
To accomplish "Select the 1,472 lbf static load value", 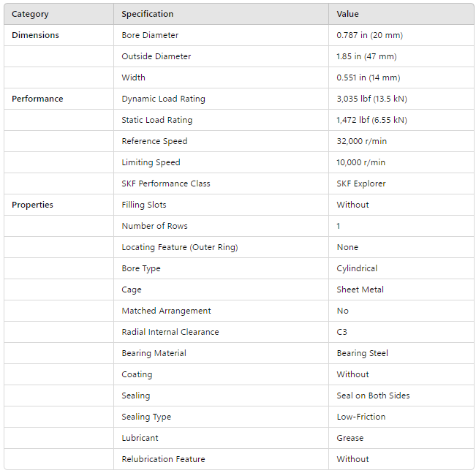I will (x=371, y=120).
